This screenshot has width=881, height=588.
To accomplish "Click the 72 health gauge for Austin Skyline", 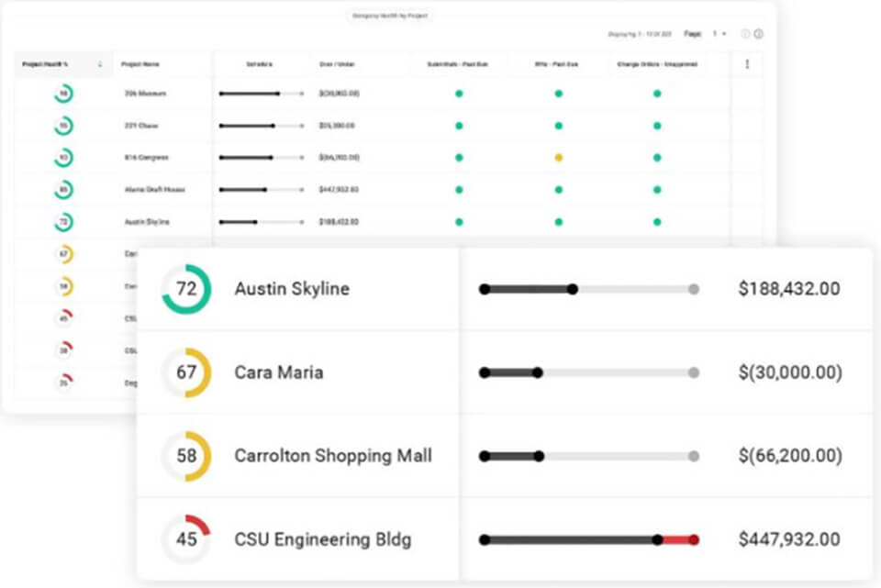I will (x=186, y=289).
